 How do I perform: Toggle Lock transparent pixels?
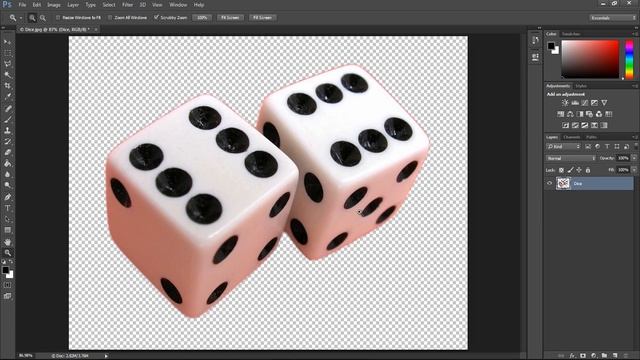point(561,170)
